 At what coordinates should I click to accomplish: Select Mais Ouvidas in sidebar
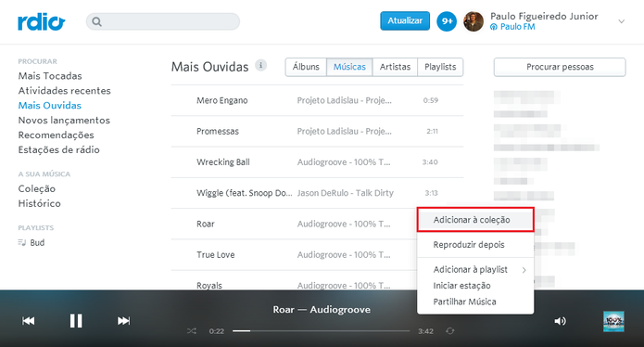pos(50,106)
